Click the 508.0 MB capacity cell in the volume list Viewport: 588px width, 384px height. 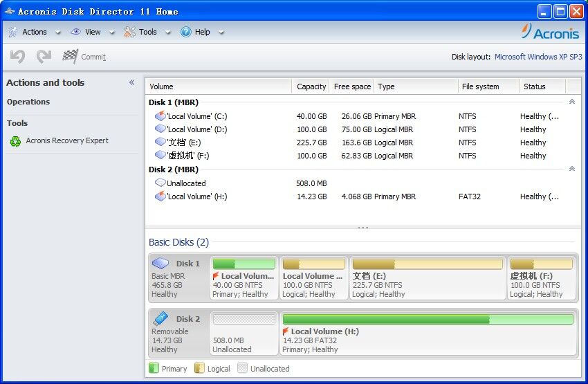(311, 183)
